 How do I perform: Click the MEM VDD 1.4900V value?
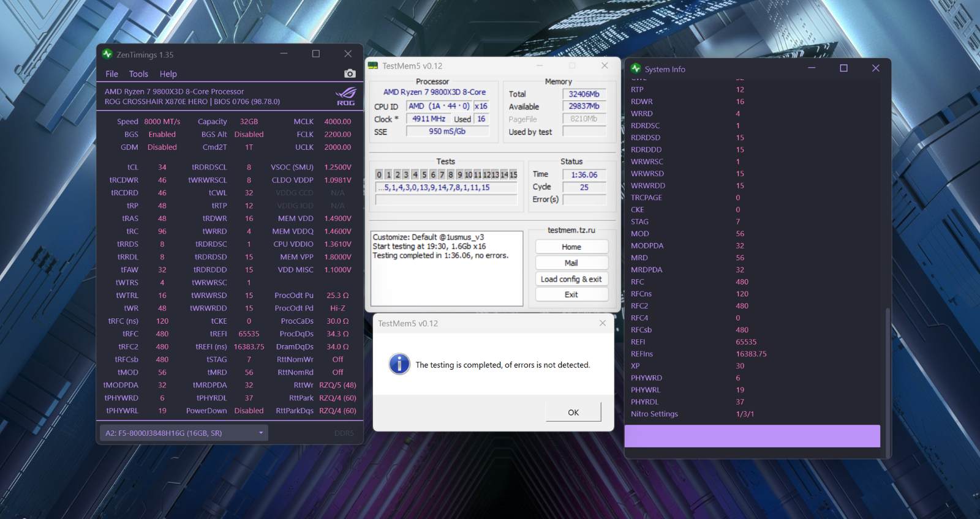(337, 218)
